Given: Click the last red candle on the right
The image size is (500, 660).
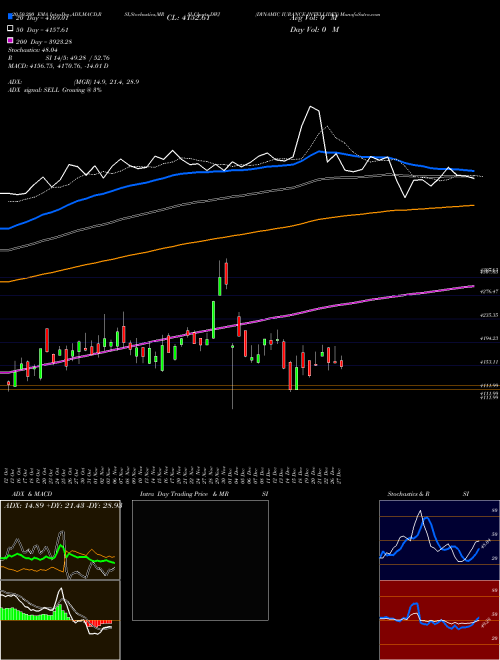Looking at the screenshot, I should coord(342,363).
